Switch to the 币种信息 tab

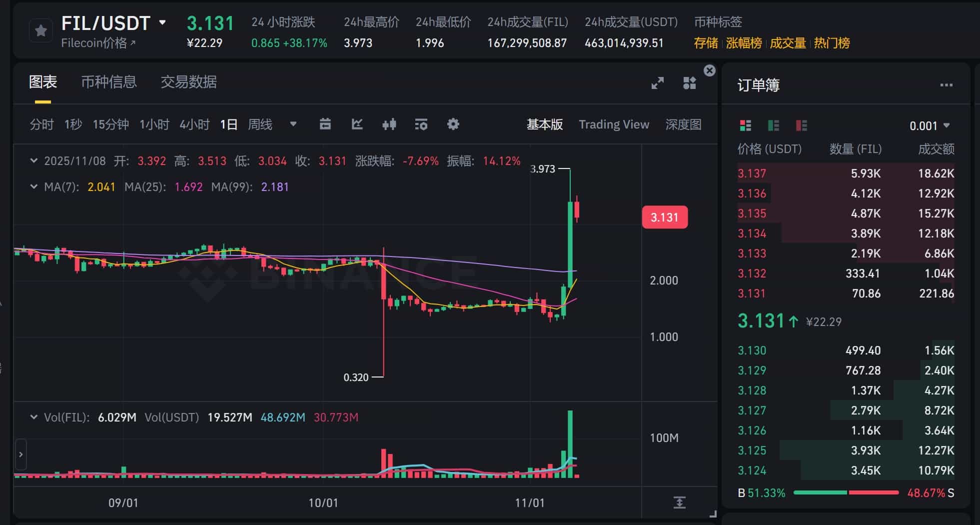(x=110, y=81)
